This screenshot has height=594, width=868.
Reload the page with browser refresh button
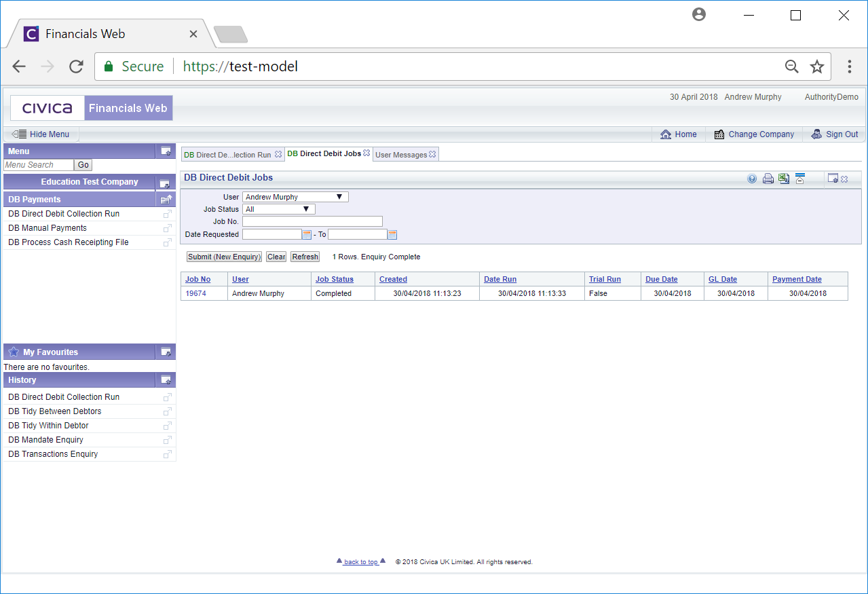click(x=76, y=67)
